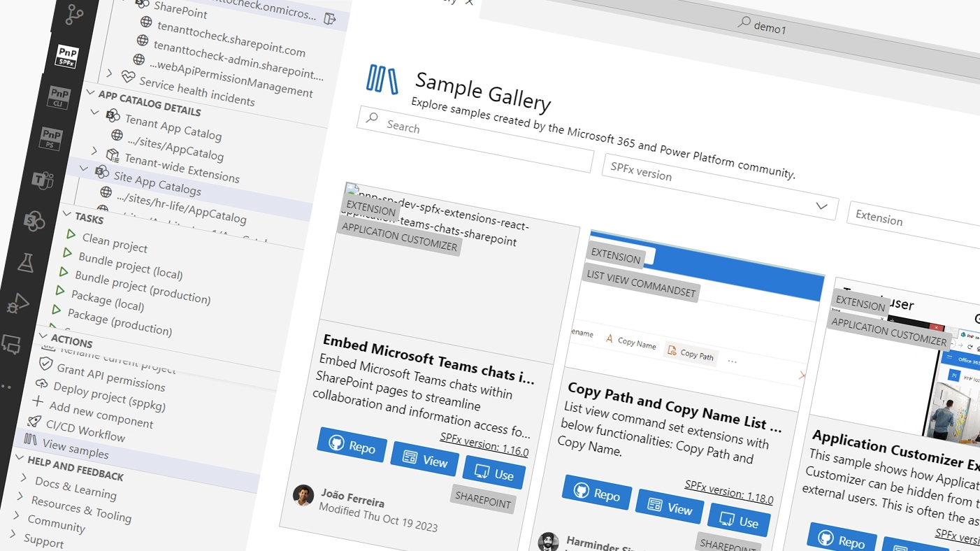Click the Teams Toolkit activity bar icon
The image size is (980, 551).
pyautogui.click(x=43, y=180)
